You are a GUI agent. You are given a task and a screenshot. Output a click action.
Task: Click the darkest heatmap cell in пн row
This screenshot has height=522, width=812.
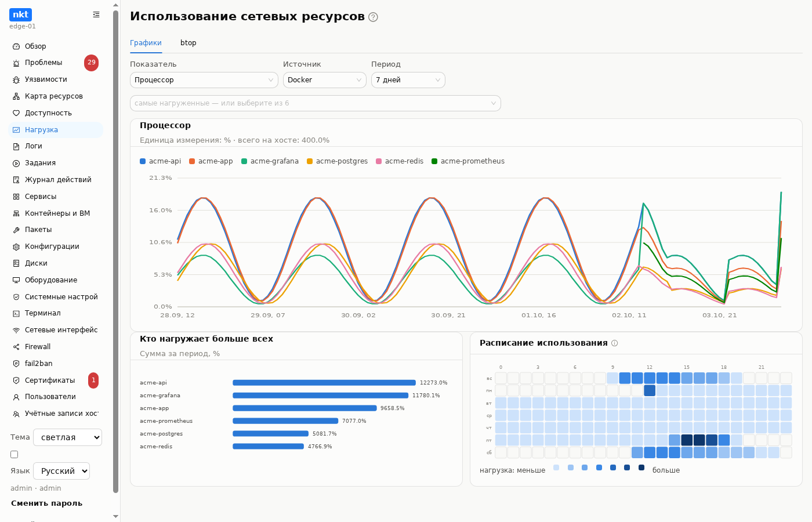pyautogui.click(x=650, y=390)
